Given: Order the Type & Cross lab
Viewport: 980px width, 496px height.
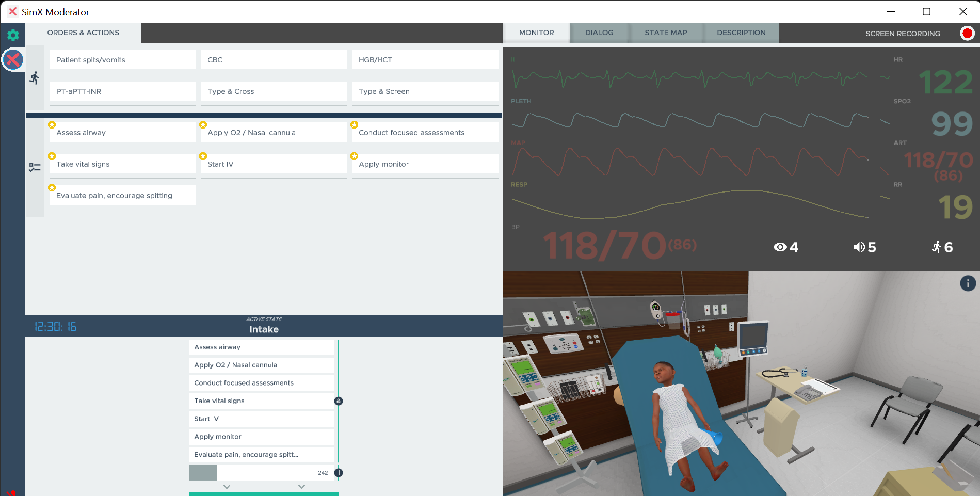Looking at the screenshot, I should coord(274,91).
